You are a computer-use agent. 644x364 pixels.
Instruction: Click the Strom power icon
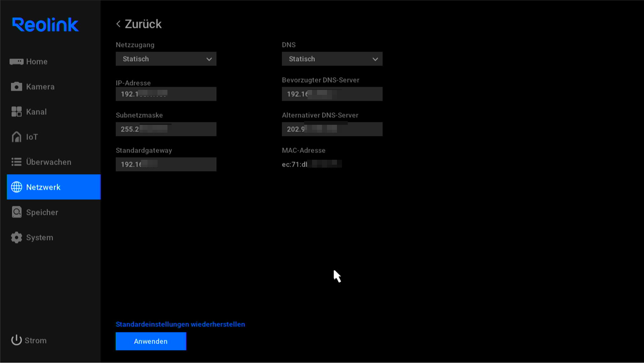tap(16, 340)
